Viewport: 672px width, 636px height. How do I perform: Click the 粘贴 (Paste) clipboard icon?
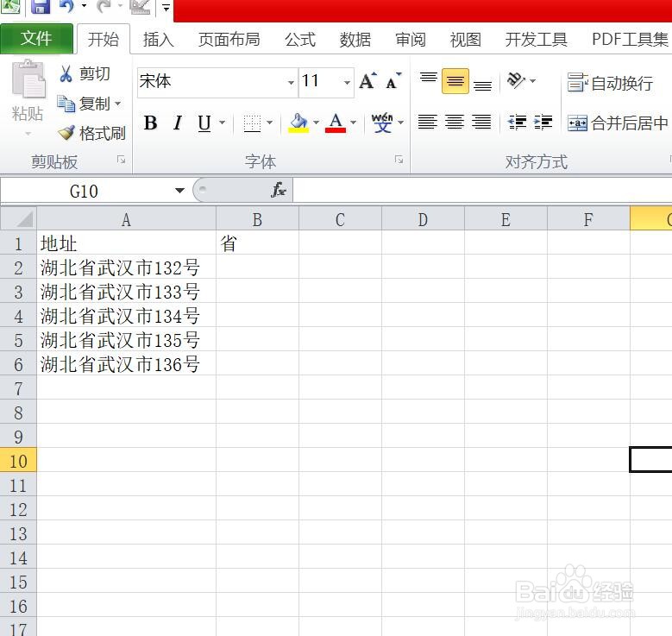[28, 79]
